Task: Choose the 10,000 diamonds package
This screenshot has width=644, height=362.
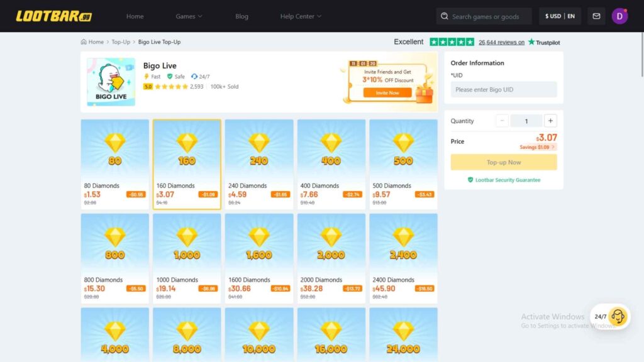Action: point(259,335)
